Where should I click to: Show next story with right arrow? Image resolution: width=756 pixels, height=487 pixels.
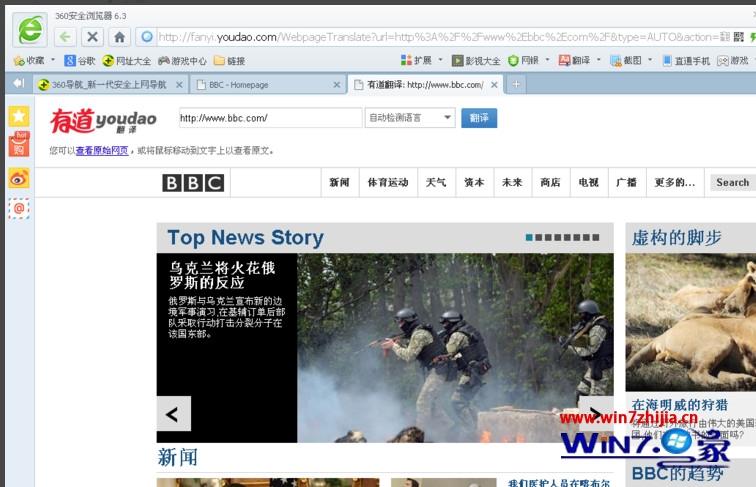596,414
